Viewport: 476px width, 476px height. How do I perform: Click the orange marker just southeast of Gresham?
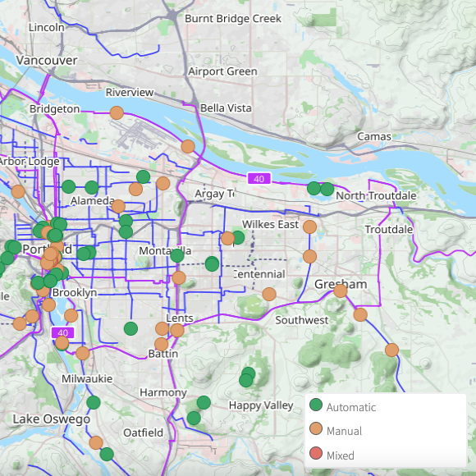pos(360,314)
